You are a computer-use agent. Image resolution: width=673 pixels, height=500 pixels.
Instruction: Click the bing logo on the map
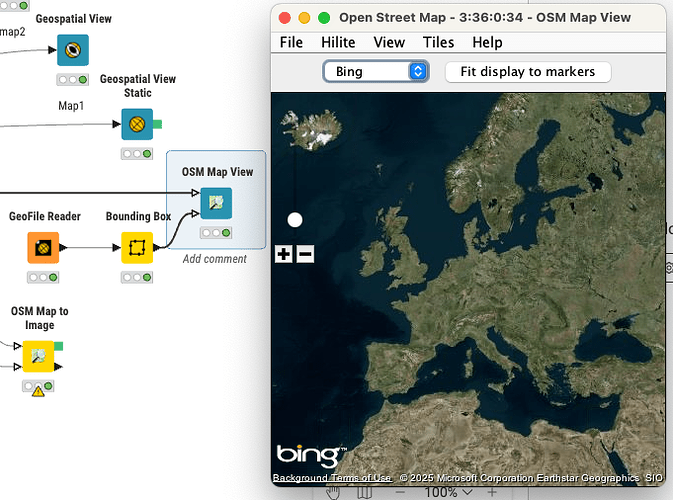pyautogui.click(x=311, y=456)
